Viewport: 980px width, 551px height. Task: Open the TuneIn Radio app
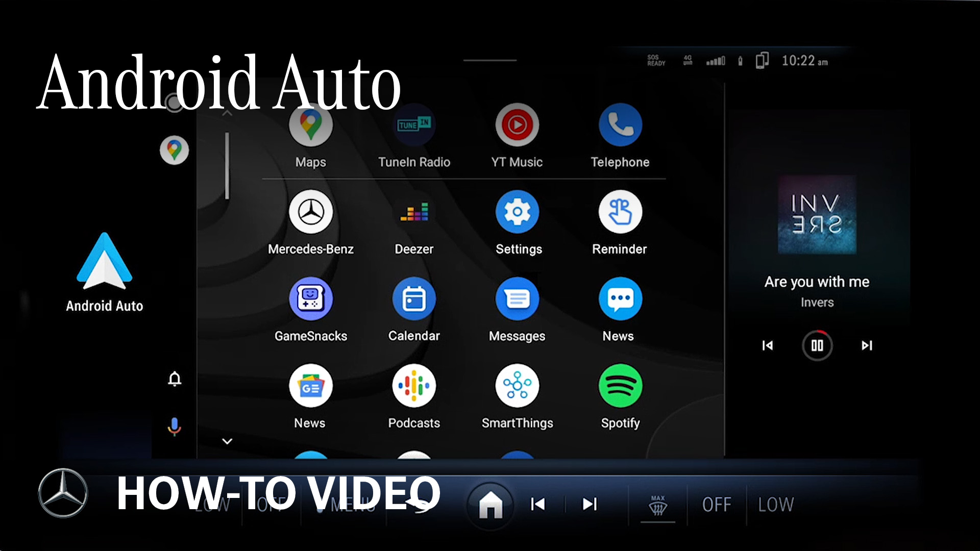tap(414, 126)
